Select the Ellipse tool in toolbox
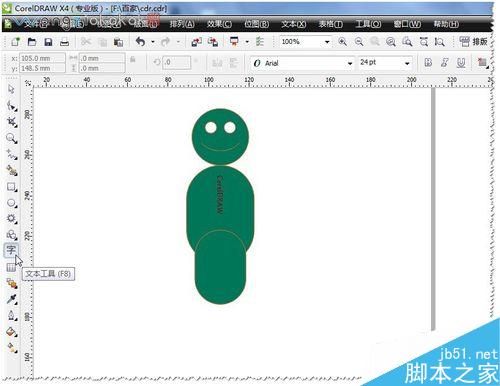 click(12, 203)
